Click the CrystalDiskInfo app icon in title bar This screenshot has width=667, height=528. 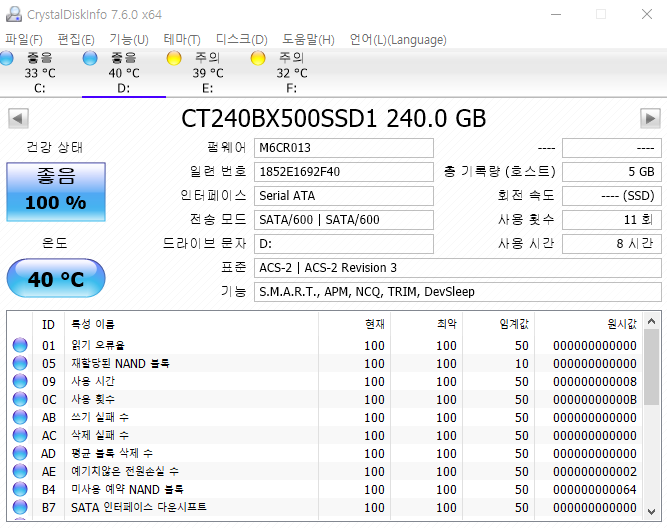(14, 14)
